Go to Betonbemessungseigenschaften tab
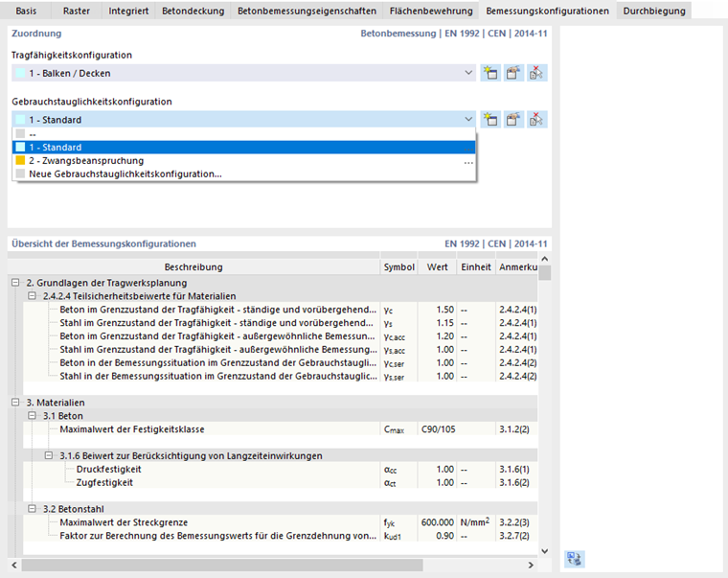Image resolution: width=728 pixels, height=578 pixels. coord(307,11)
